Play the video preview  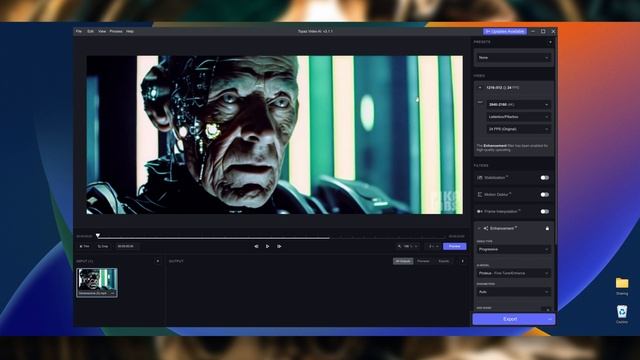267,246
